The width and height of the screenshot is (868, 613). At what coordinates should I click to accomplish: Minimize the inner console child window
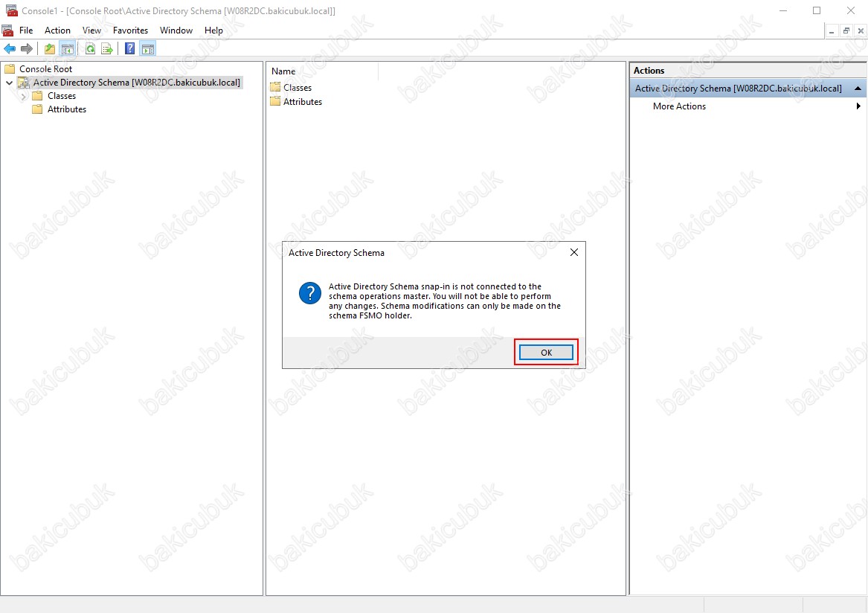point(832,31)
